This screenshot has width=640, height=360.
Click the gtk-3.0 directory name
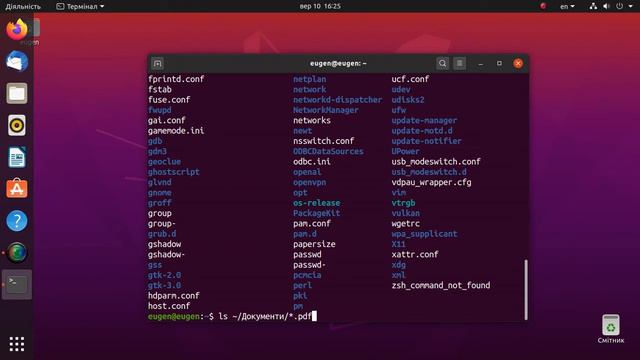coord(164,285)
